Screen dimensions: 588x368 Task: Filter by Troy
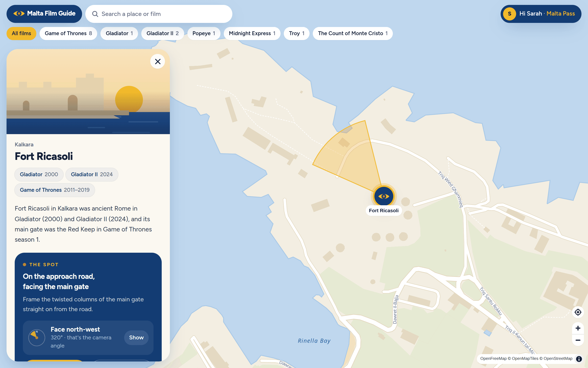pyautogui.click(x=296, y=33)
